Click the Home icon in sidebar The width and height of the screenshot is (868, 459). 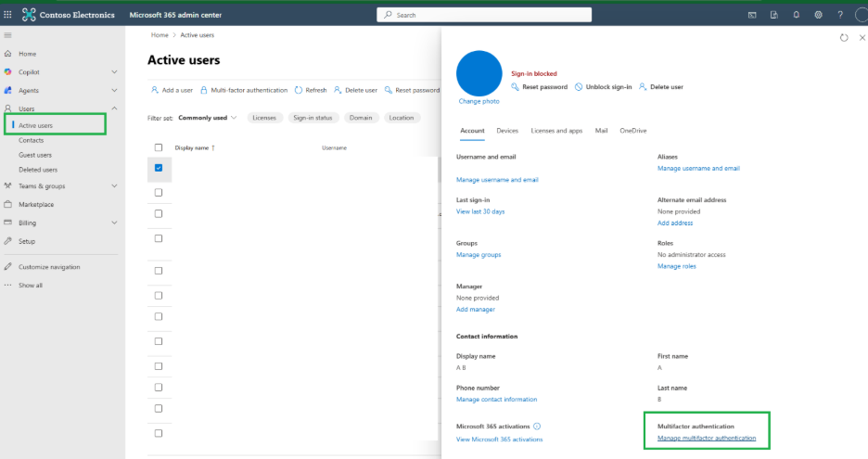[x=7, y=54]
